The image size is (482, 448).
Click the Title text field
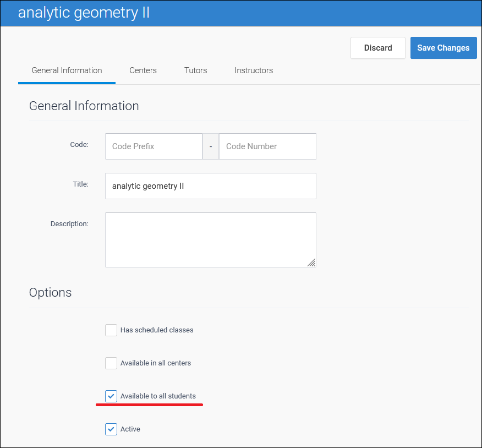210,186
